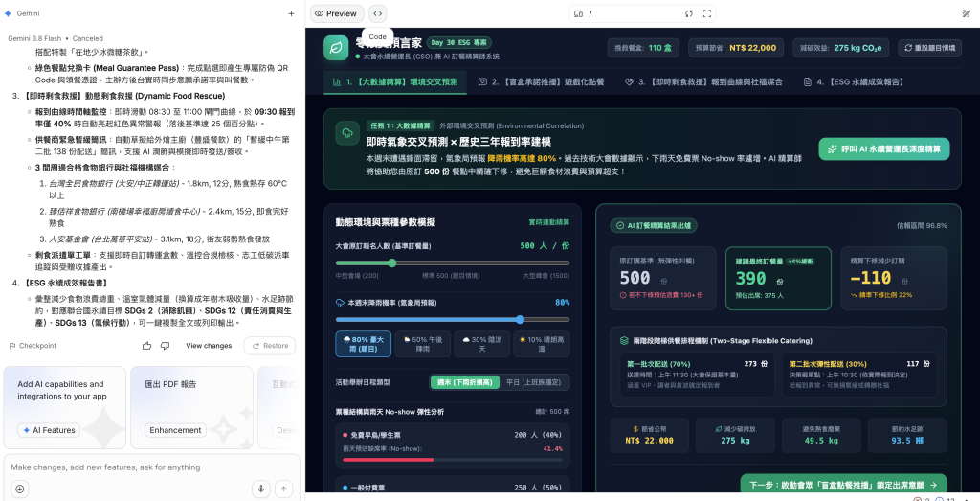Viewport: 980px width, 501px height.
Task: Click the Checkpoint flag label
Action: click(33, 346)
